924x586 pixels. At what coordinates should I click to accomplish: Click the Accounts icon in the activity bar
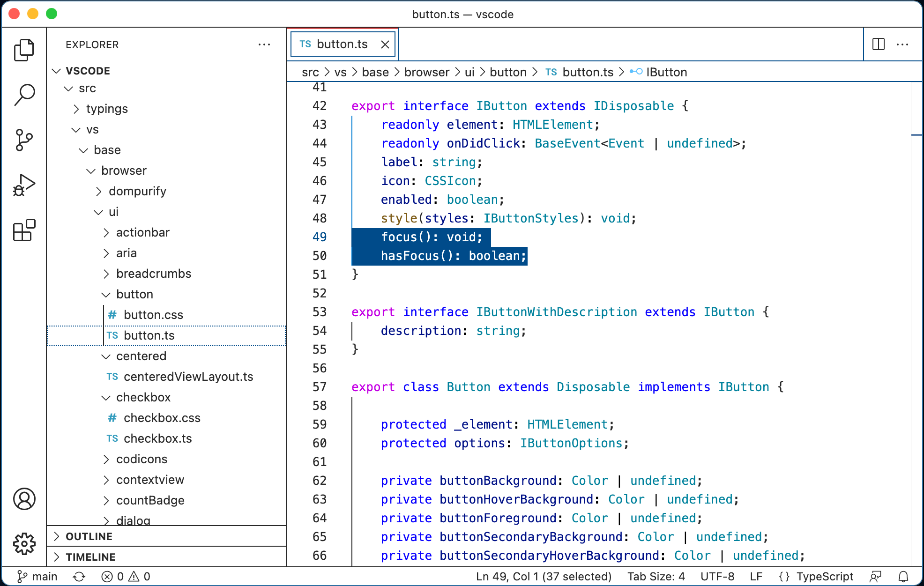point(24,499)
